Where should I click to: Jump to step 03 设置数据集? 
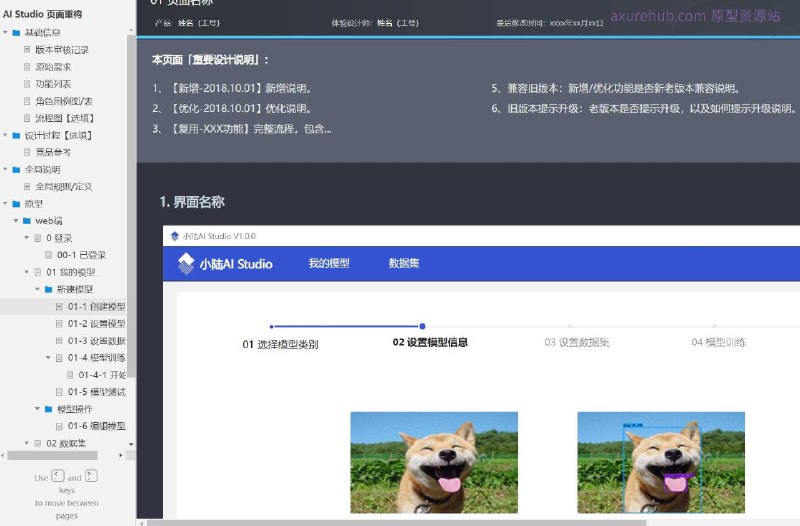(x=577, y=342)
